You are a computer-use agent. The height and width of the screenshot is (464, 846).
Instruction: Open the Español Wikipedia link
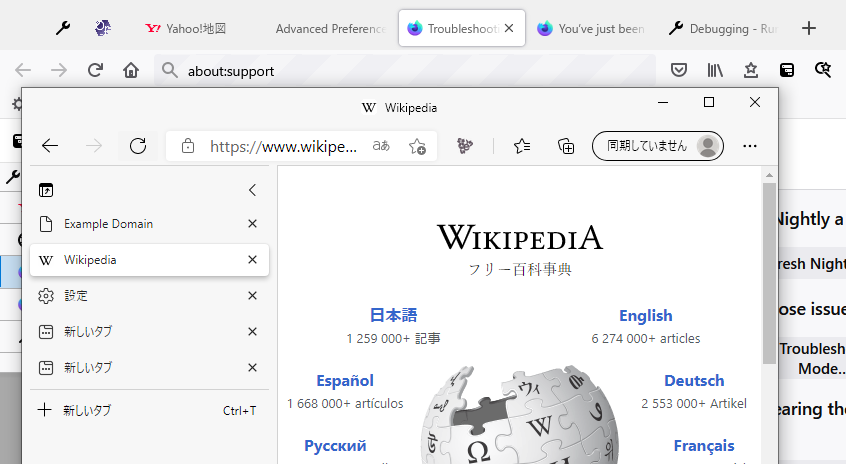[x=345, y=381]
